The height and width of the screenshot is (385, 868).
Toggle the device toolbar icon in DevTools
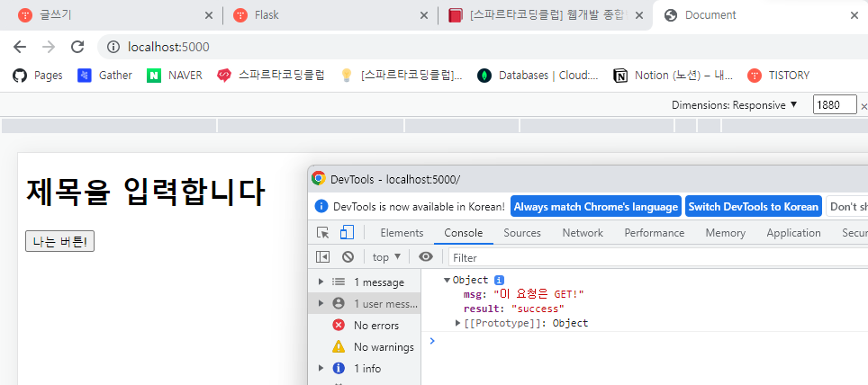347,232
